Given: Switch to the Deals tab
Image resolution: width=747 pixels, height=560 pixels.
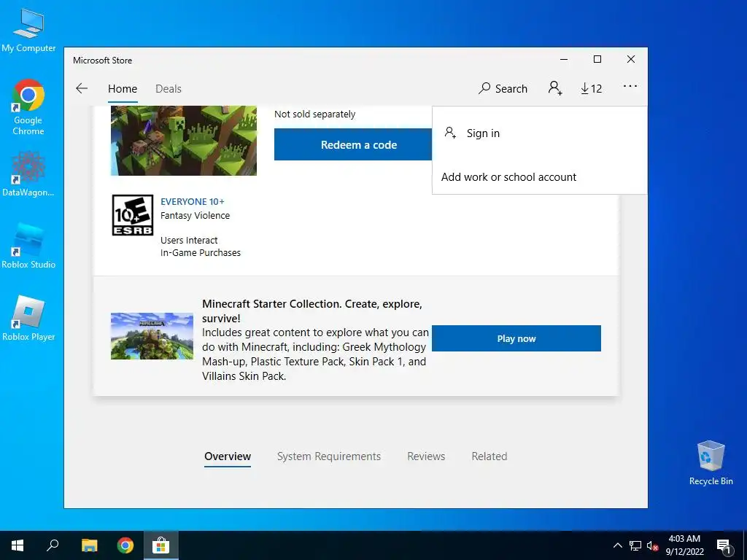Looking at the screenshot, I should click(169, 88).
